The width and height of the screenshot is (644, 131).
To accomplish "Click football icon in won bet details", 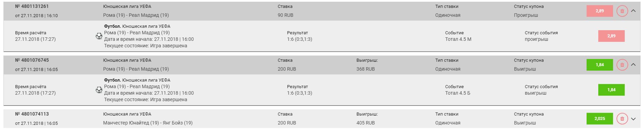I will (x=99, y=90).
